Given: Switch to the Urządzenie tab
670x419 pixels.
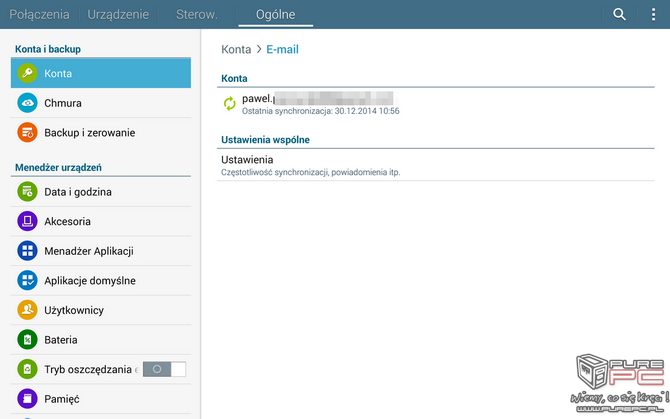Looking at the screenshot, I should [x=118, y=14].
